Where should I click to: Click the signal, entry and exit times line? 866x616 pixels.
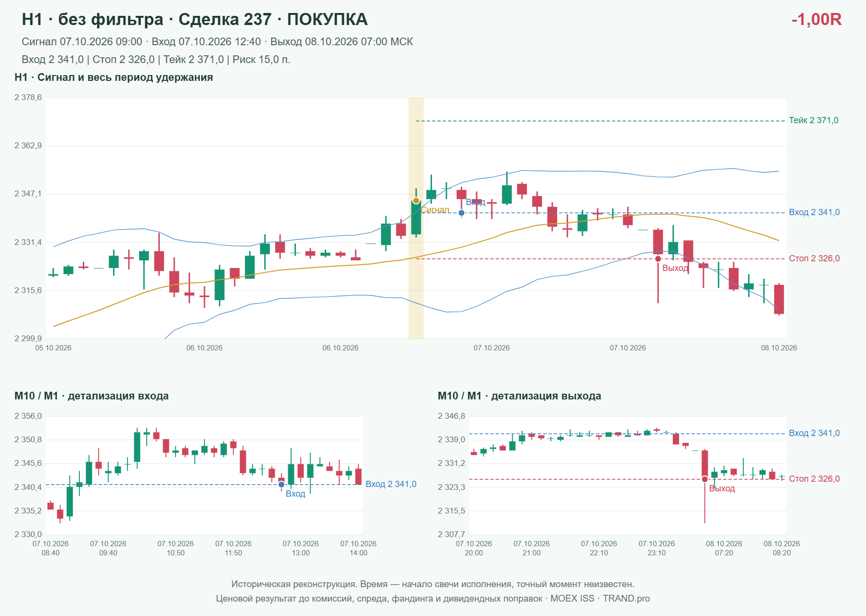coord(217,42)
